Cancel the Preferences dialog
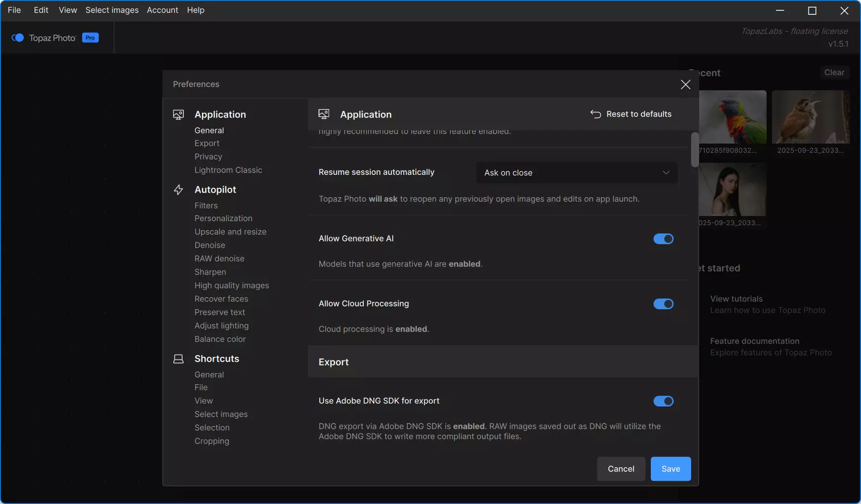This screenshot has width=861, height=504. tap(621, 469)
